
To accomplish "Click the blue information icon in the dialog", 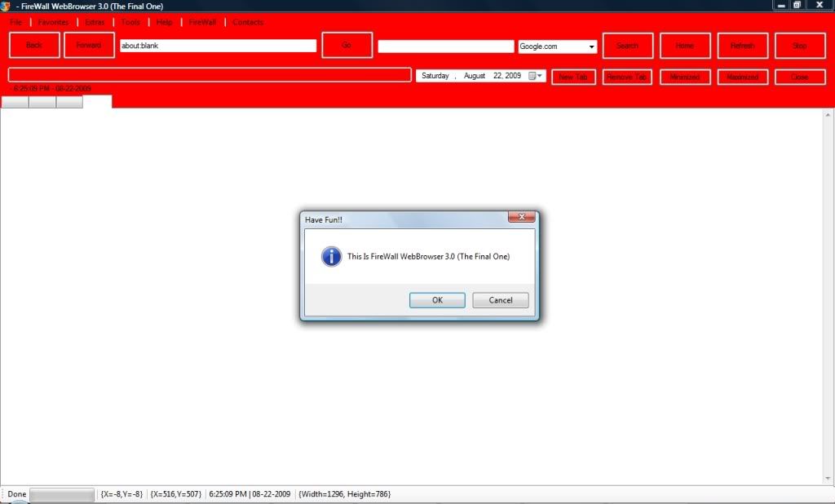I will [331, 256].
